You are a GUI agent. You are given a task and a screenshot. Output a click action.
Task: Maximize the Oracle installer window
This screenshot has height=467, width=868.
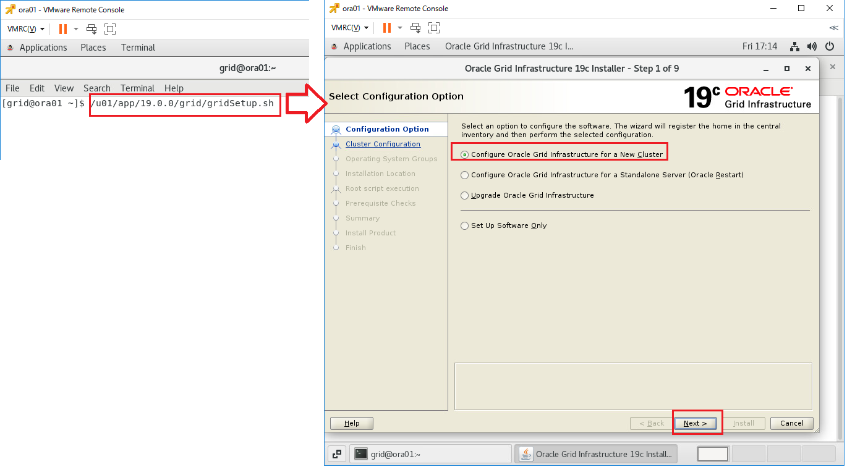click(787, 69)
